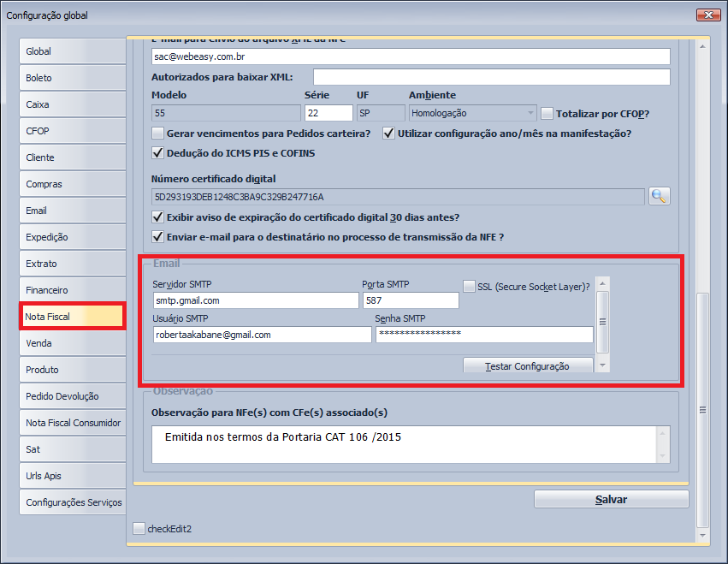
Task: Open the Nota Fiscal tab
Action: click(x=73, y=317)
